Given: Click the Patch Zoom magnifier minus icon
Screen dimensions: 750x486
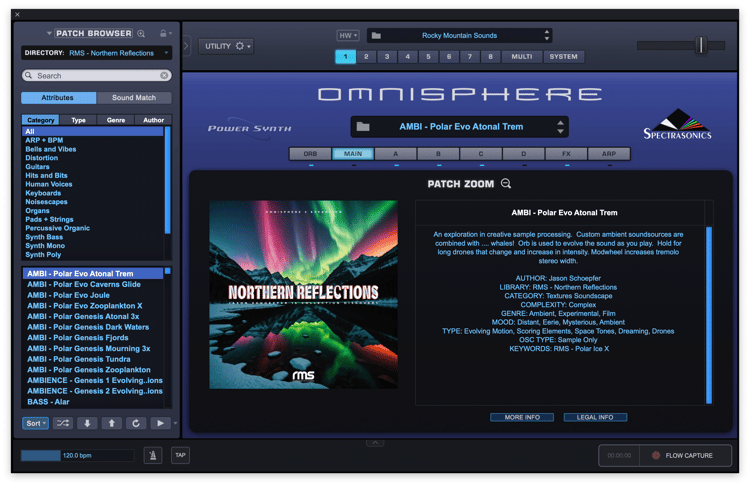Looking at the screenshot, I should tap(506, 184).
